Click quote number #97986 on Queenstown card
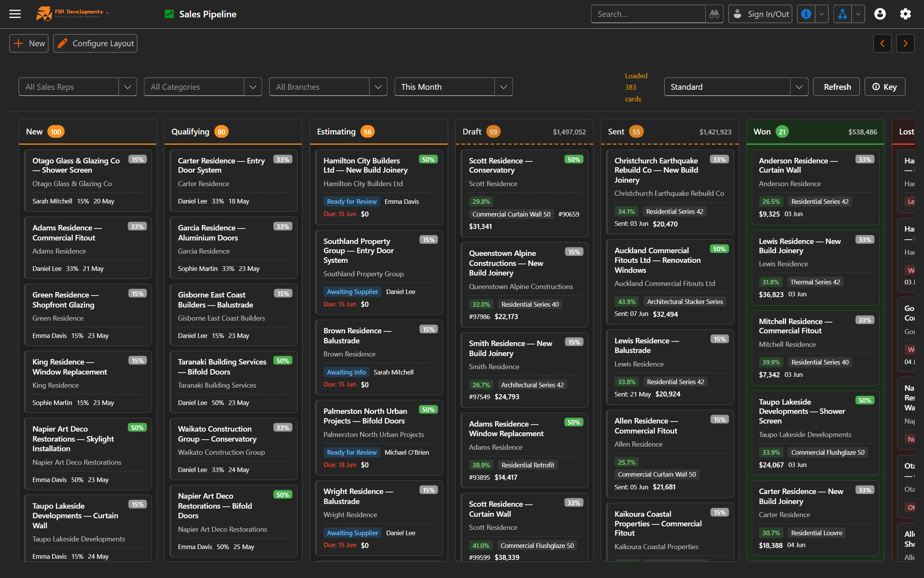Viewport: 924px width, 578px height. [479, 317]
